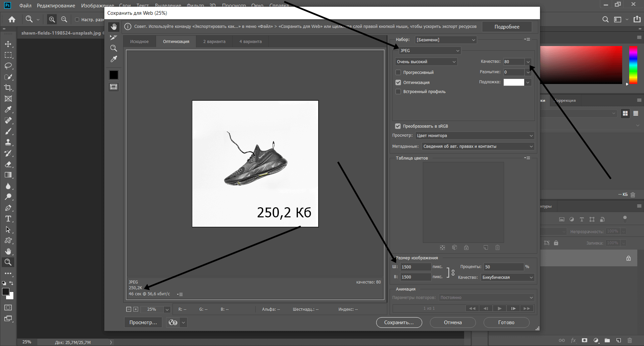Click zoom out magnifier in options bar

[x=64, y=19]
